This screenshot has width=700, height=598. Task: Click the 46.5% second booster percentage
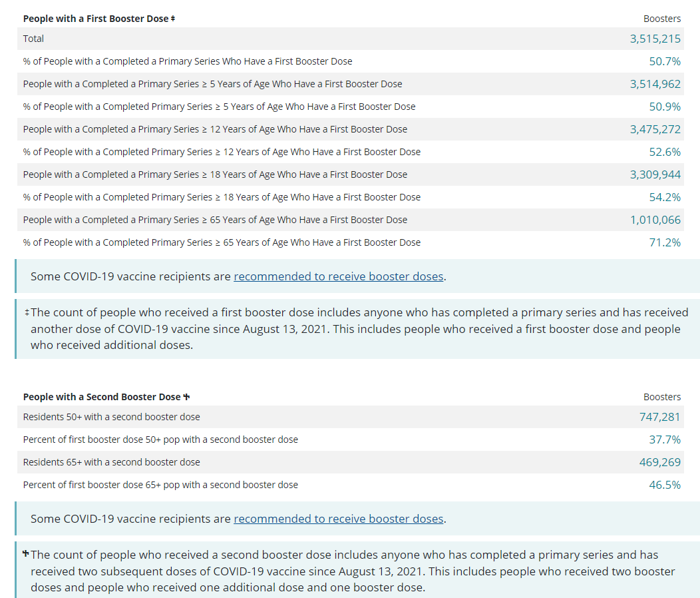pyautogui.click(x=665, y=485)
